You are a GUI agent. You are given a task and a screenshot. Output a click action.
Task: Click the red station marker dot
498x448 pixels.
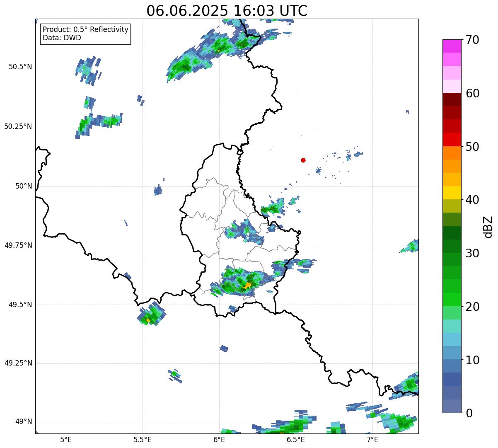point(303,160)
